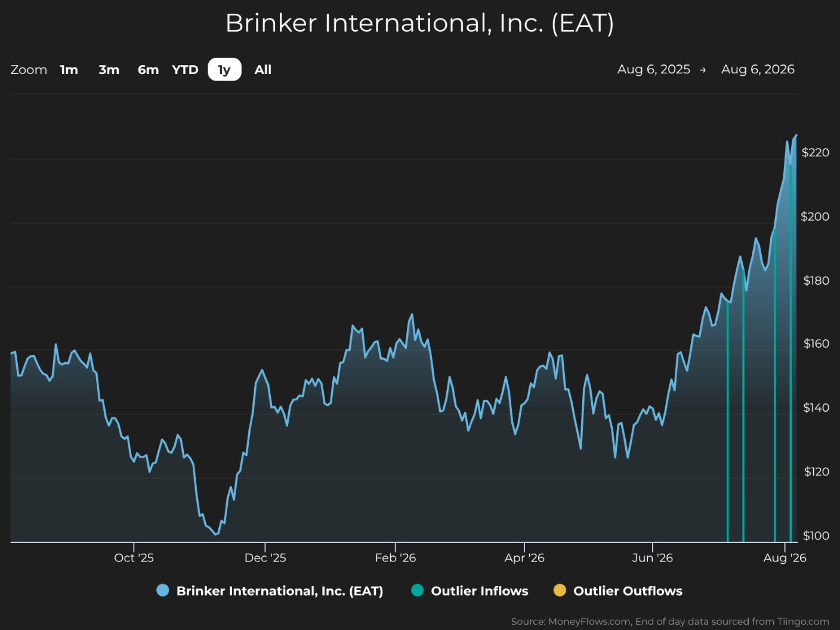Image resolution: width=840 pixels, height=630 pixels.
Task: Click the chart title Brinker International, Inc. (EAT)
Action: tap(419, 23)
